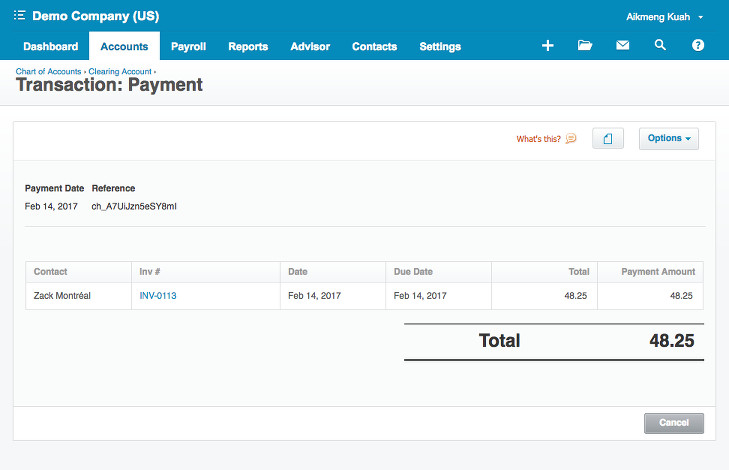729x470 pixels.
Task: Open the Files folder icon
Action: [585, 46]
